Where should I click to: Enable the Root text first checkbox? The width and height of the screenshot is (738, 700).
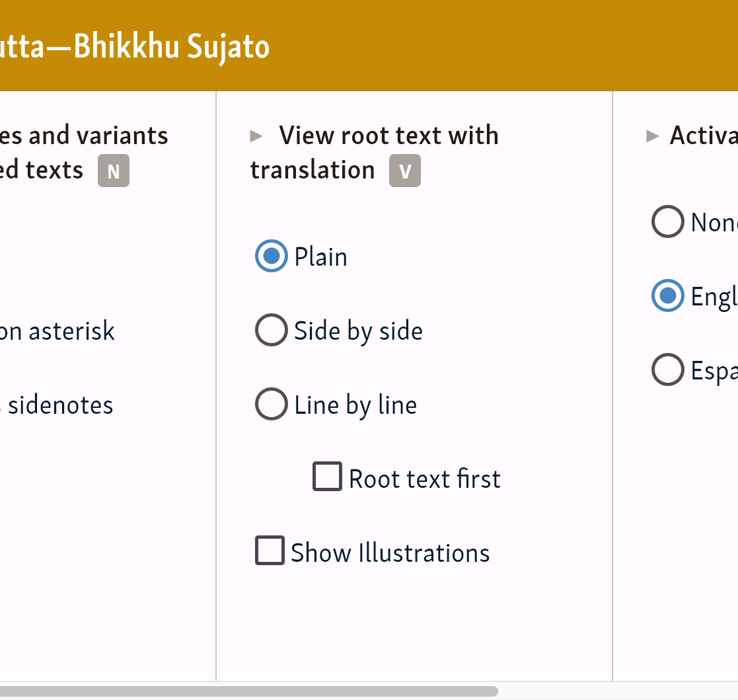tap(327, 477)
